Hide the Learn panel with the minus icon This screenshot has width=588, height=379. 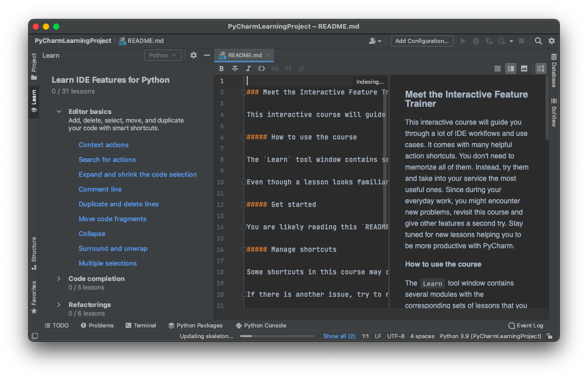click(206, 55)
